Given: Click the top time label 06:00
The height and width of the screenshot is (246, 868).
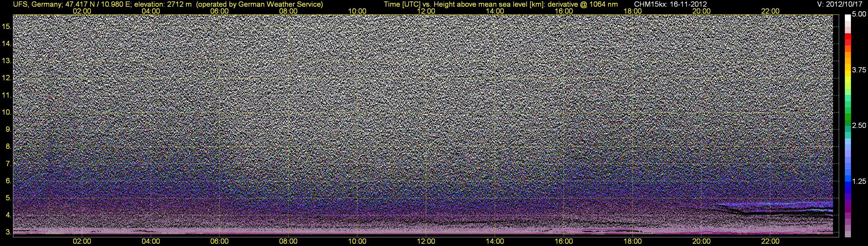Looking at the screenshot, I should (x=219, y=11).
